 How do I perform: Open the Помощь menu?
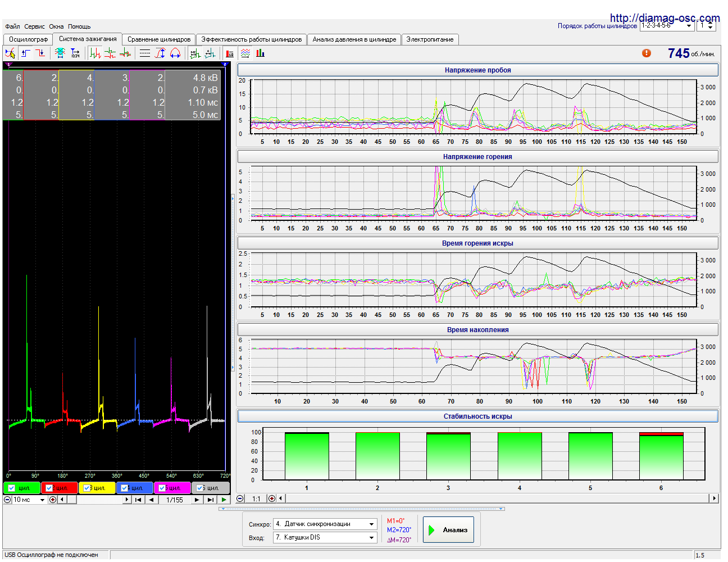point(79,26)
